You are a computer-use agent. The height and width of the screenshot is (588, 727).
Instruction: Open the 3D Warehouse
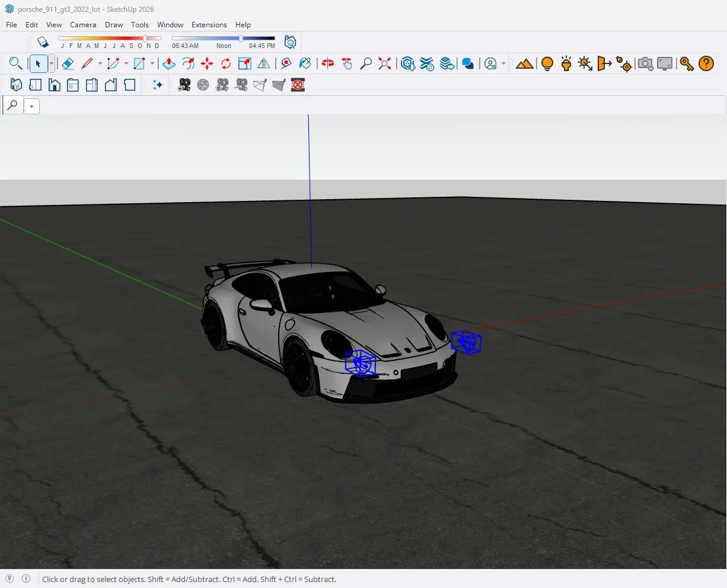tap(407, 63)
